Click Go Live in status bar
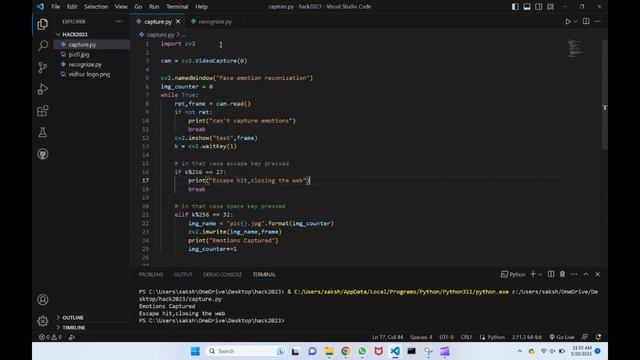Image resolution: width=640 pixels, height=360 pixels. click(x=562, y=337)
